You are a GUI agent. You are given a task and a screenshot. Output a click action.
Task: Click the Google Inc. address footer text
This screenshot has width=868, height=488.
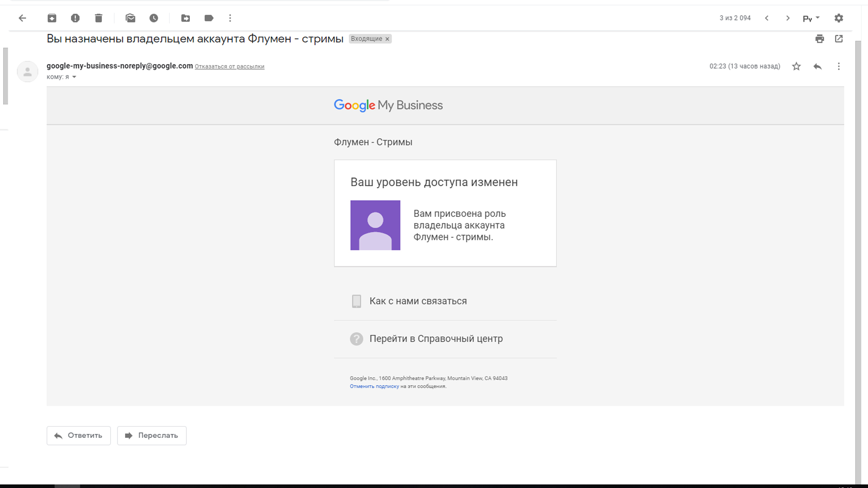429,378
